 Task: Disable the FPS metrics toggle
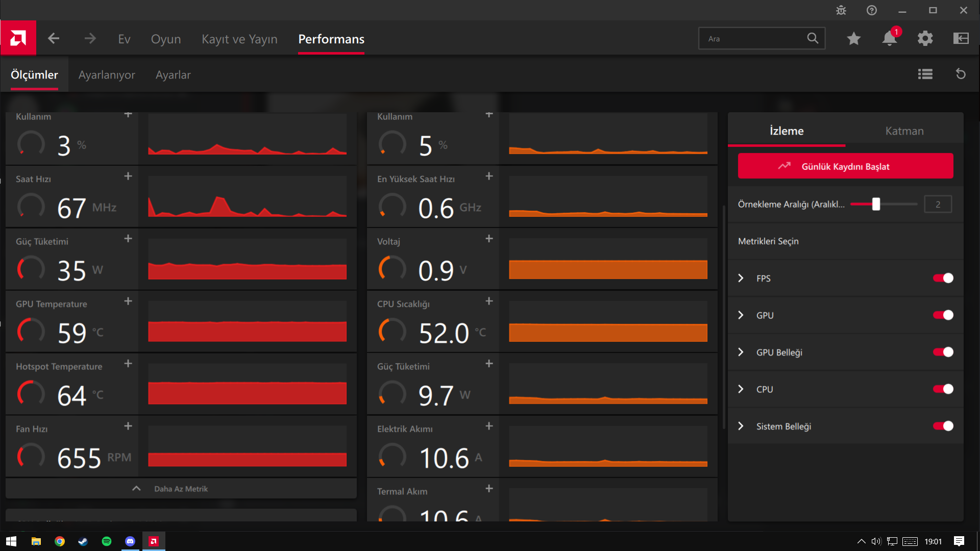943,278
